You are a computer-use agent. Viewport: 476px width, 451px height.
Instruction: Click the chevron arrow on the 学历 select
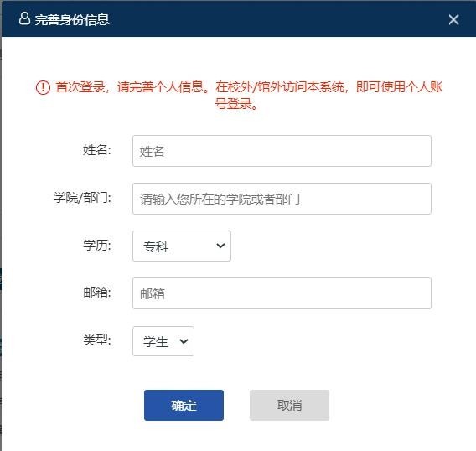click(x=220, y=246)
